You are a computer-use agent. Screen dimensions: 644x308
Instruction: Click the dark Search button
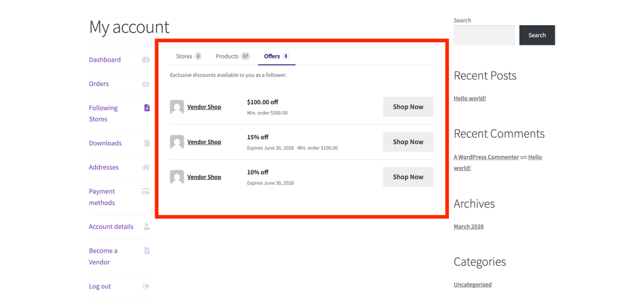537,35
